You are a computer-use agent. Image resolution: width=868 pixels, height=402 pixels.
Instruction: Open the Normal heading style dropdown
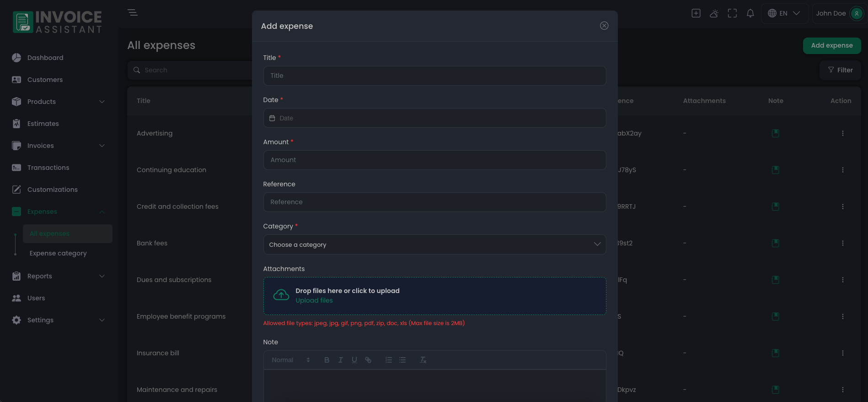click(x=290, y=360)
